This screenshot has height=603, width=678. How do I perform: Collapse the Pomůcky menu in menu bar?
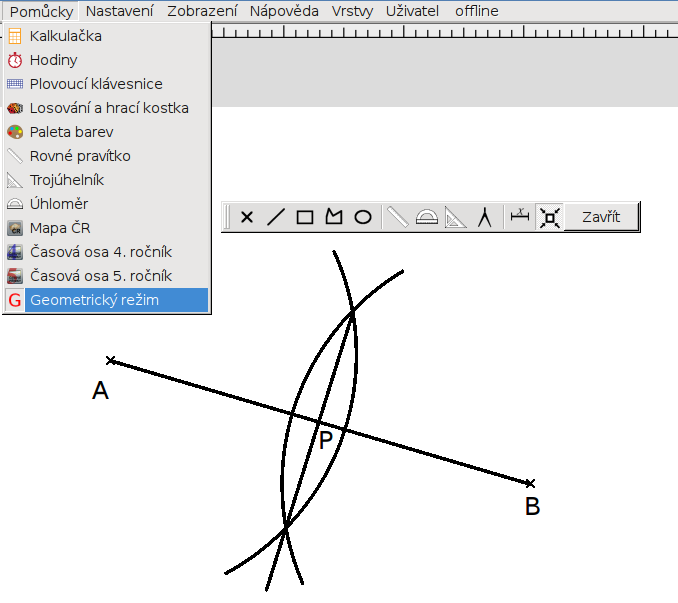point(41,11)
